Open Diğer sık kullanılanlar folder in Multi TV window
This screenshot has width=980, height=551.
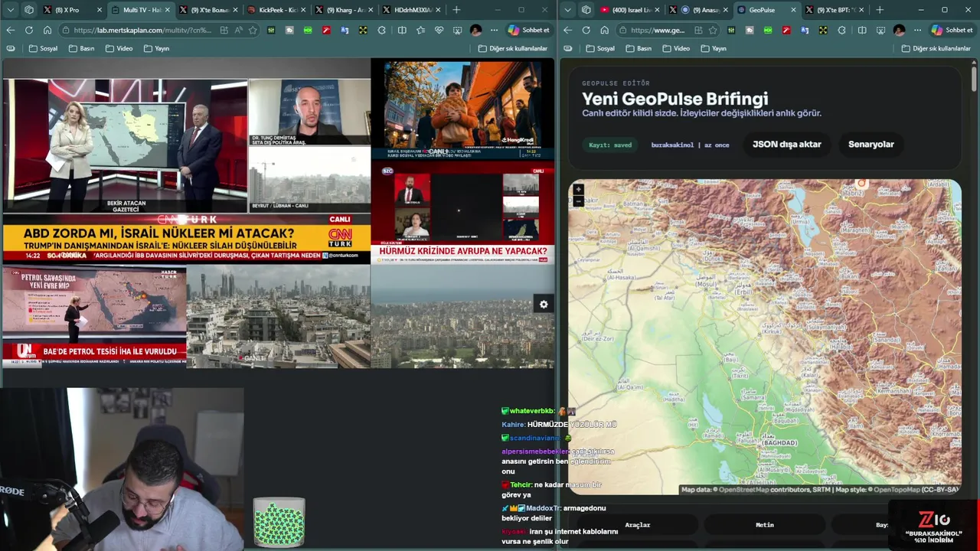[513, 48]
